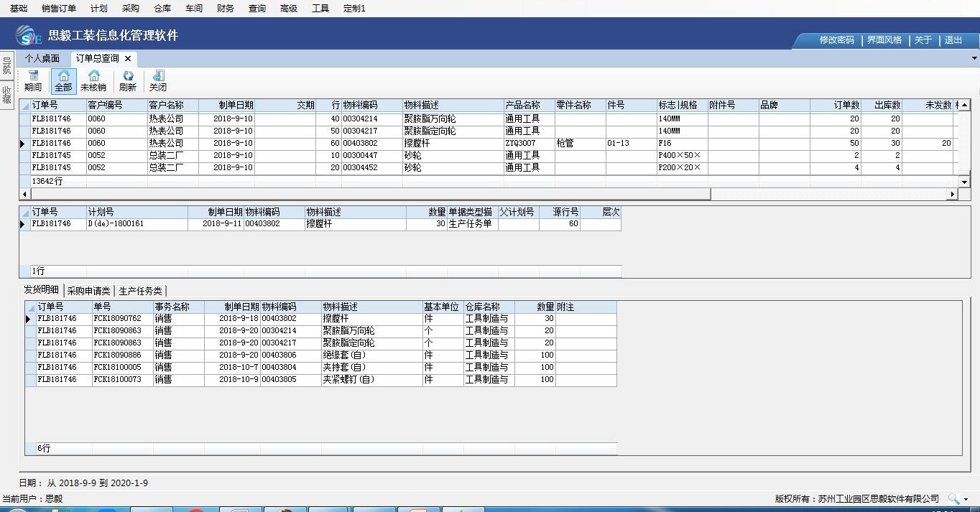Expand the 收藏 side panel
The image size is (980, 512).
tap(6, 96)
